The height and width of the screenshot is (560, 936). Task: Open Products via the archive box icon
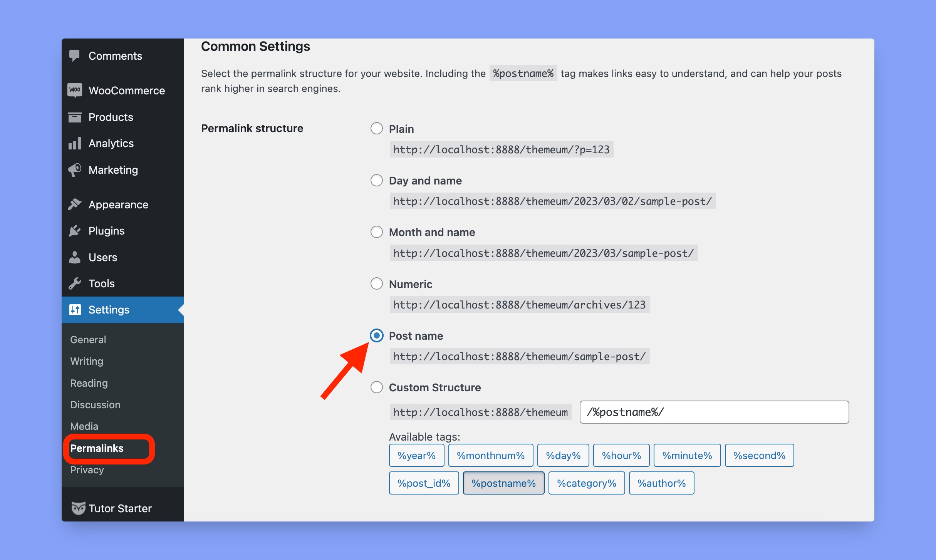click(x=75, y=117)
